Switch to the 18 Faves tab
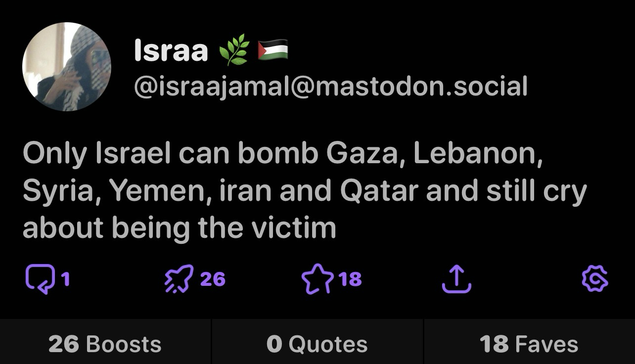 pyautogui.click(x=529, y=344)
